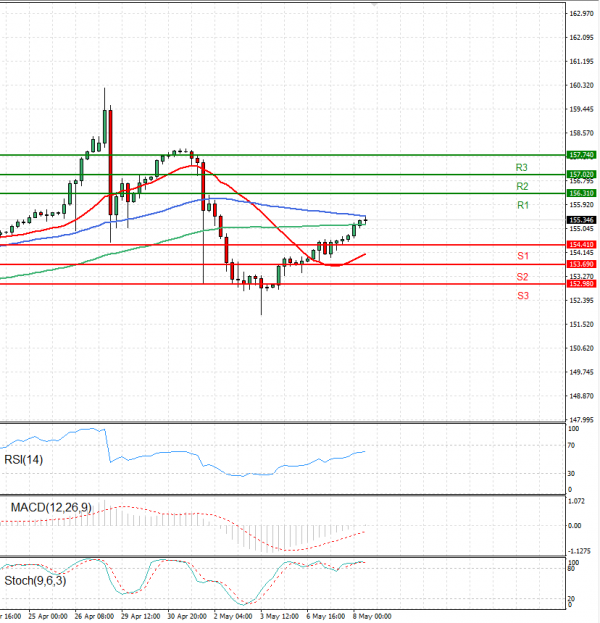The width and height of the screenshot is (600, 623).
Task: Click the R3 resistance label
Action: pyautogui.click(x=521, y=168)
